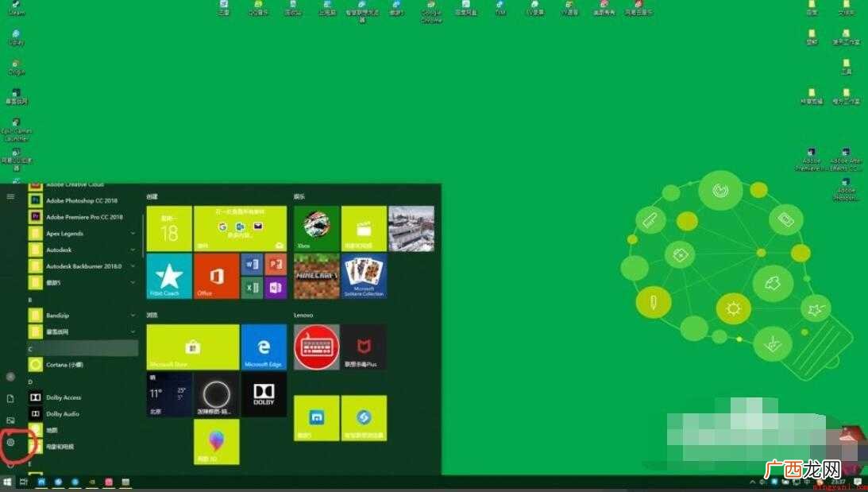Launch the small Word tile
This screenshot has width=868, height=492.
tap(253, 265)
